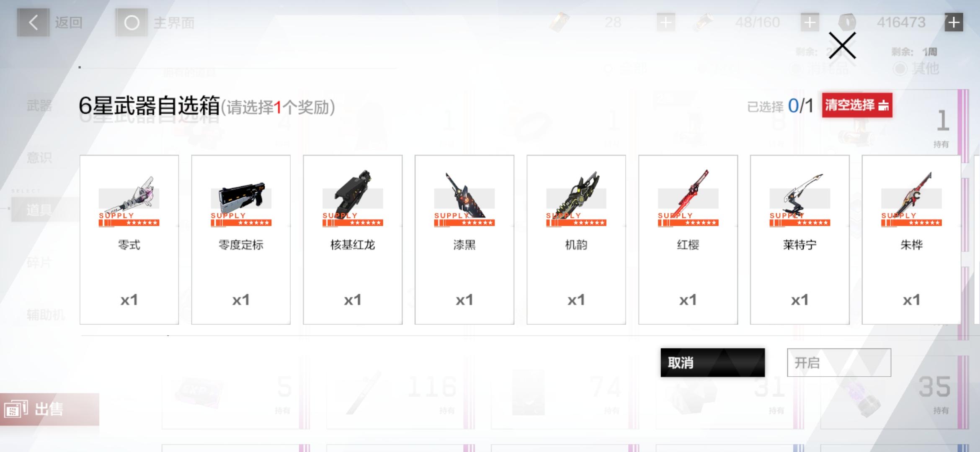980x452 pixels.
Task: Click the 清空选择 clear selection button
Action: [x=857, y=105]
